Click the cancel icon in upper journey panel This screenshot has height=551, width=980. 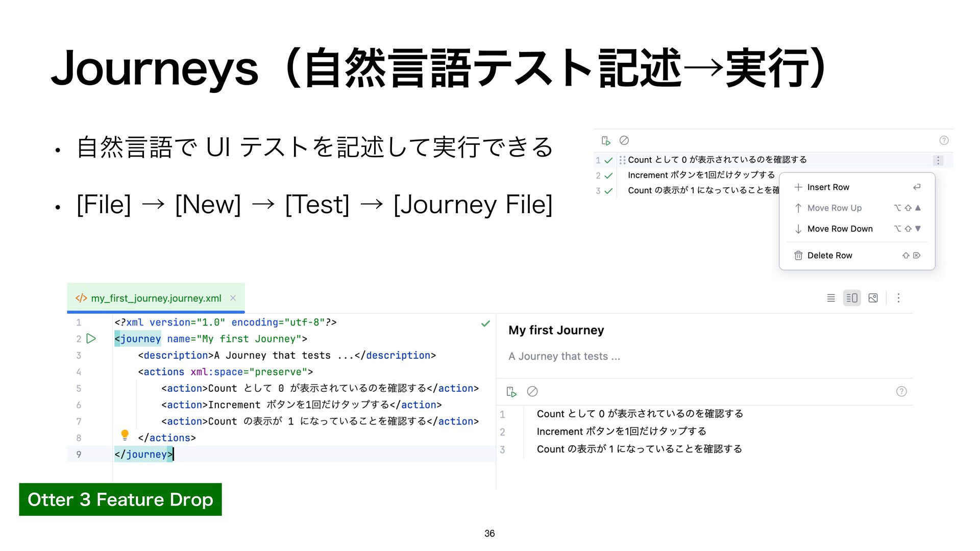[x=624, y=140]
